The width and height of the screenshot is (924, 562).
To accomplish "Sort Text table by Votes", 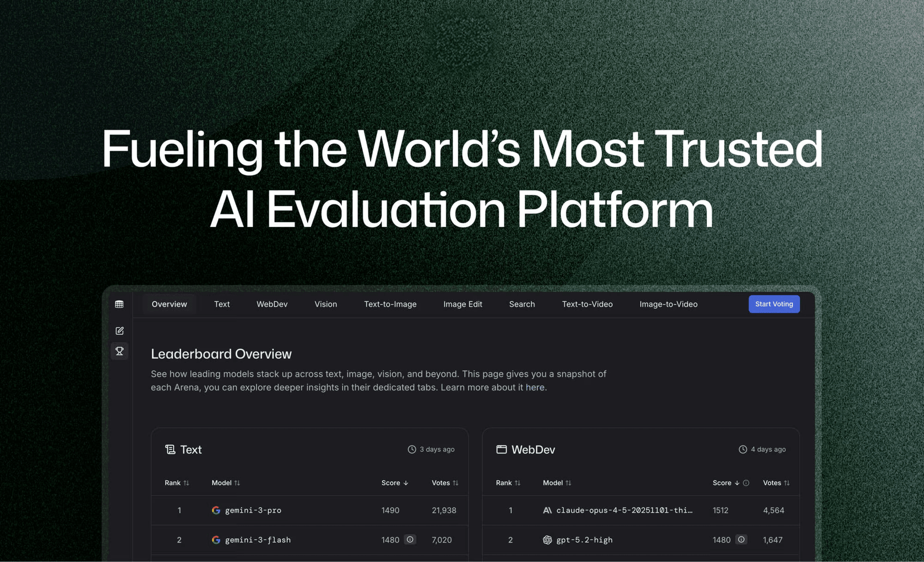I will coord(445,483).
